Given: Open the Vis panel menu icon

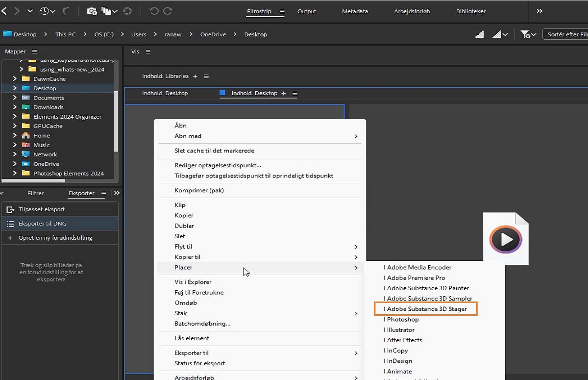Looking at the screenshot, I should (x=148, y=51).
